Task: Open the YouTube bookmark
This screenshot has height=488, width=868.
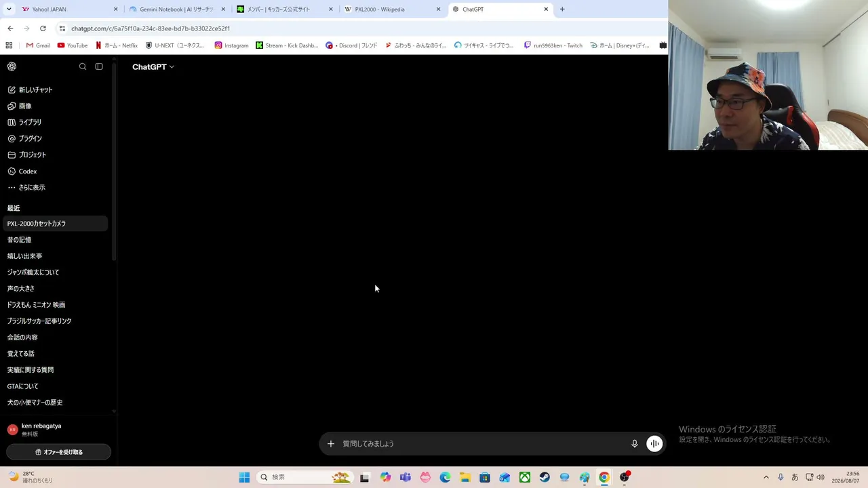Action: 73,45
